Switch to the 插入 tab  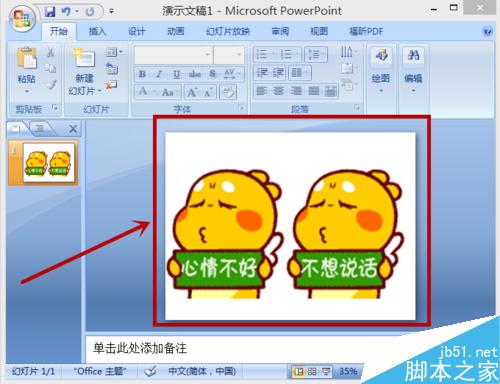tap(97, 31)
